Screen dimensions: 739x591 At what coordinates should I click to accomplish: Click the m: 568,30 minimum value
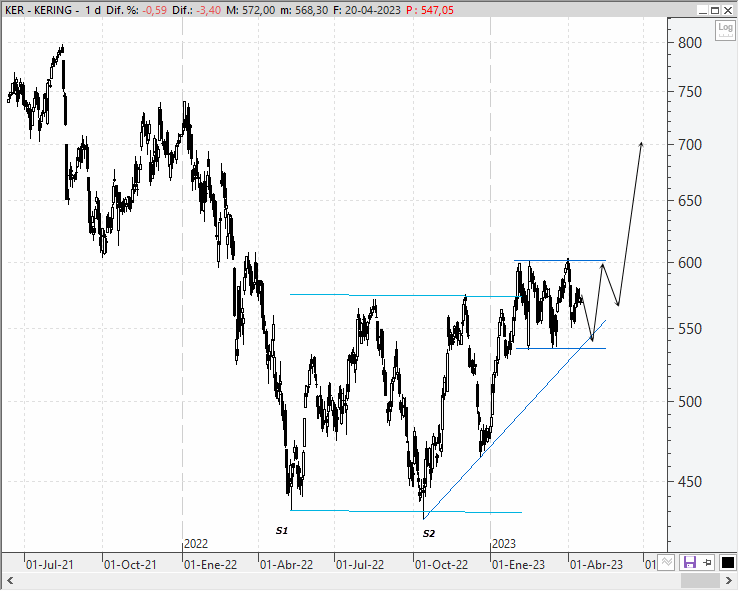tap(304, 10)
